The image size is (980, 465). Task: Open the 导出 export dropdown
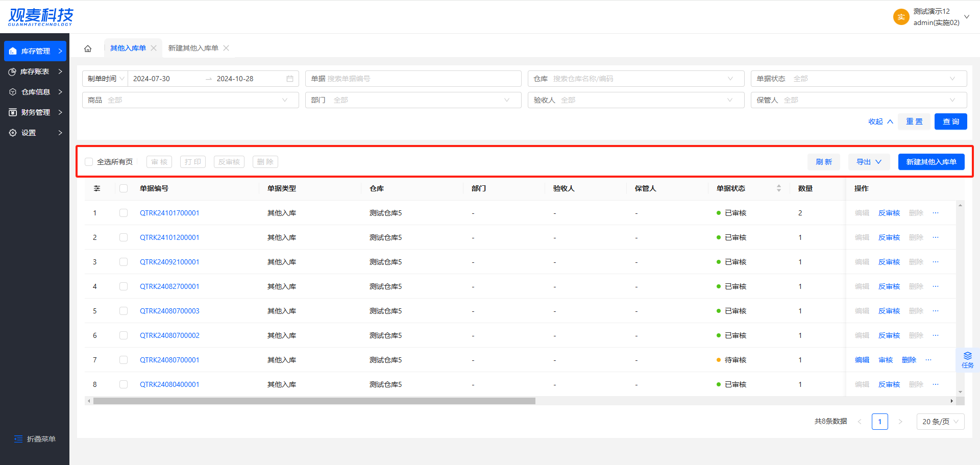[x=869, y=162]
